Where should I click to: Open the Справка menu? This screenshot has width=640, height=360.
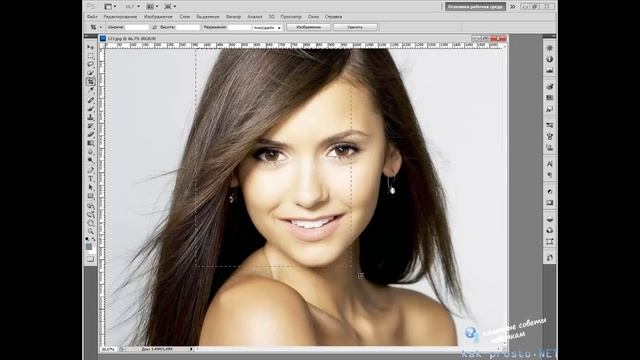point(333,17)
